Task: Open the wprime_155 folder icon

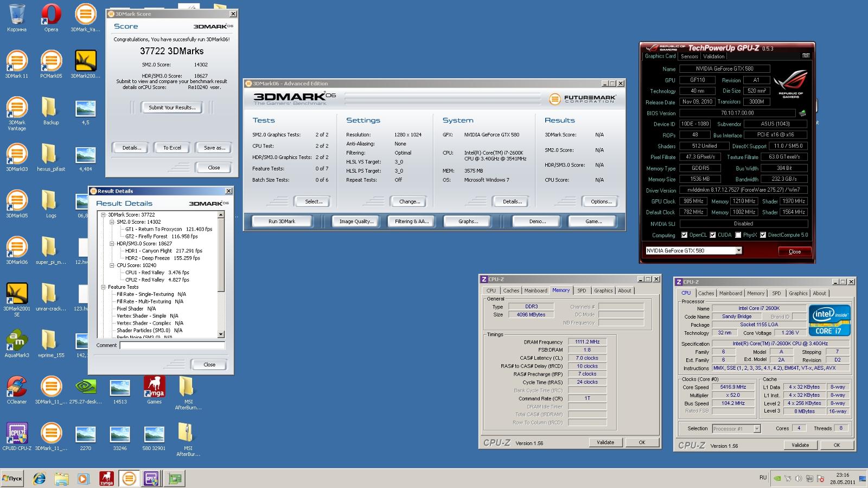Action: click(x=51, y=344)
